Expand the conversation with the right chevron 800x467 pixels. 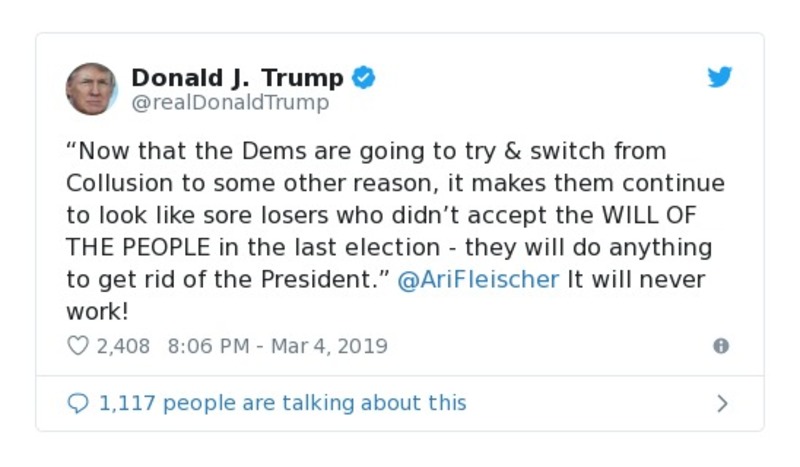click(722, 404)
